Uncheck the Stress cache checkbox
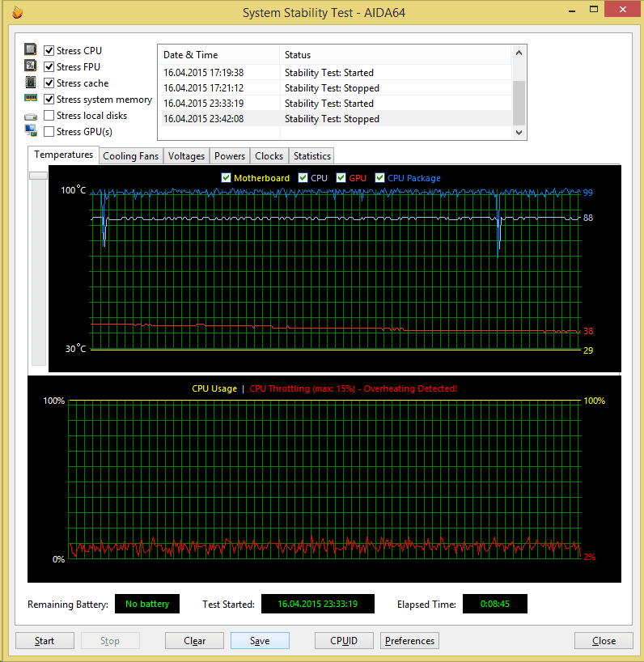The width and height of the screenshot is (644, 662). (49, 83)
